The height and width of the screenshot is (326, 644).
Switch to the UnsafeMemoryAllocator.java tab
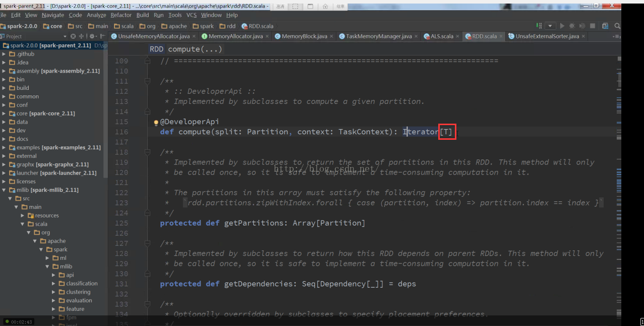click(x=154, y=36)
